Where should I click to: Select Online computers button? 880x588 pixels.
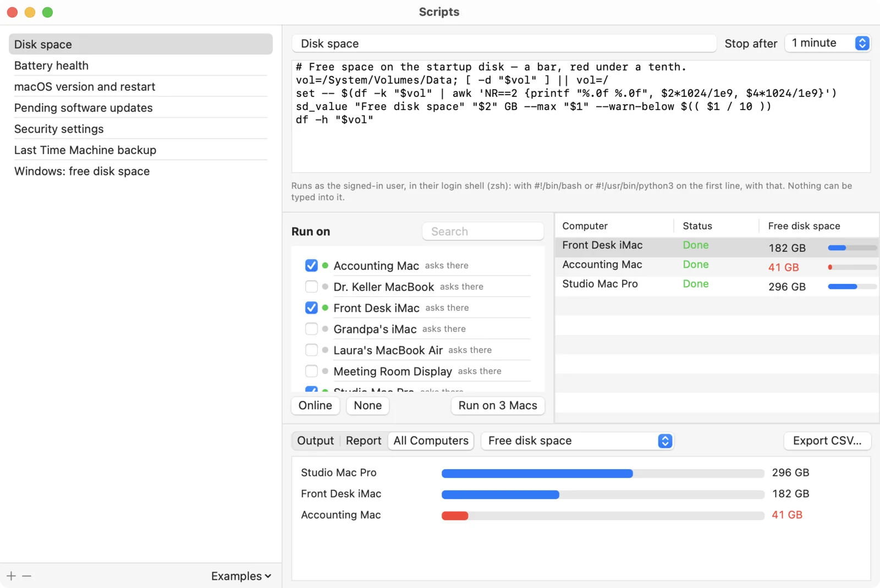tap(315, 405)
